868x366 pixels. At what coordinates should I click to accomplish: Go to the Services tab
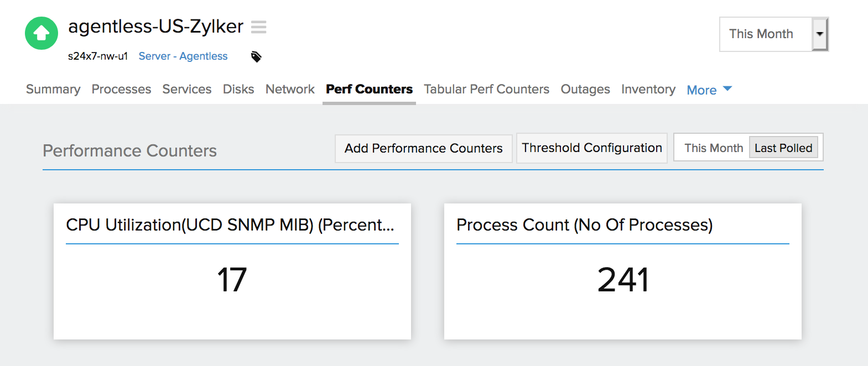(x=187, y=89)
